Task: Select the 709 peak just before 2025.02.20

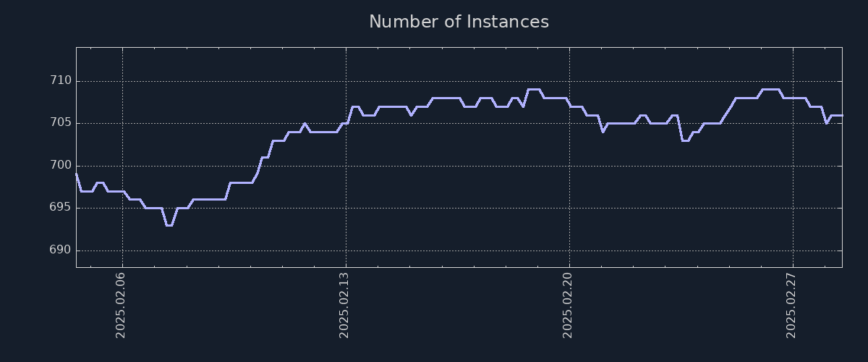Action: pyautogui.click(x=533, y=89)
